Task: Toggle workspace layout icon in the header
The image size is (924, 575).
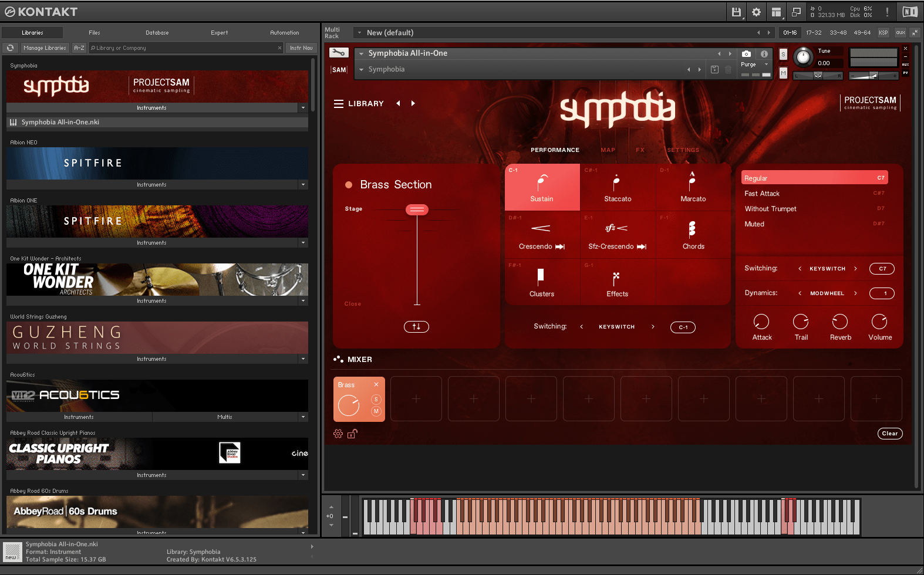Action: 776,12
